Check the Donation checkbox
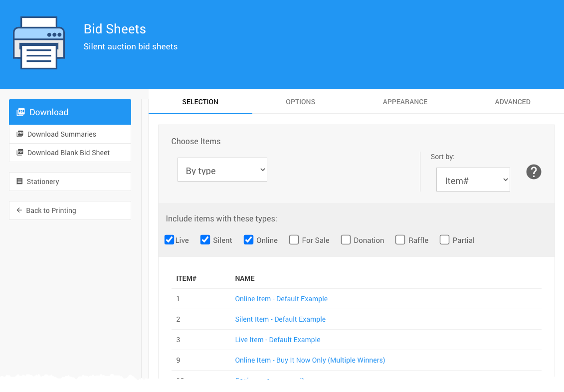This screenshot has width=564, height=392. coord(346,240)
